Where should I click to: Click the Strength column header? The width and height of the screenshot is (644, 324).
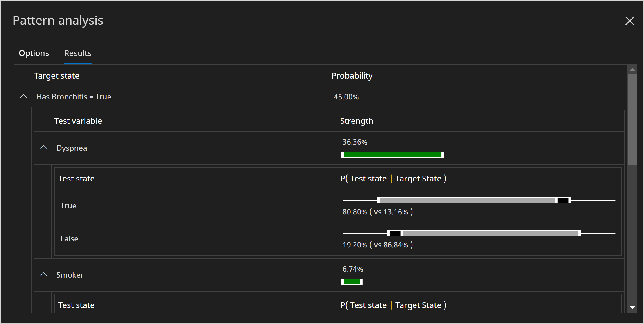[356, 121]
